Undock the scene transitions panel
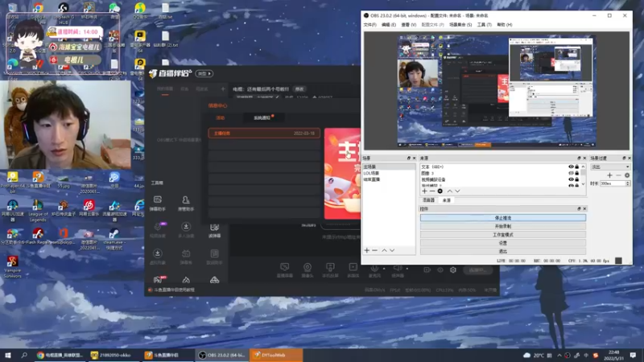The image size is (644, 362). click(624, 158)
